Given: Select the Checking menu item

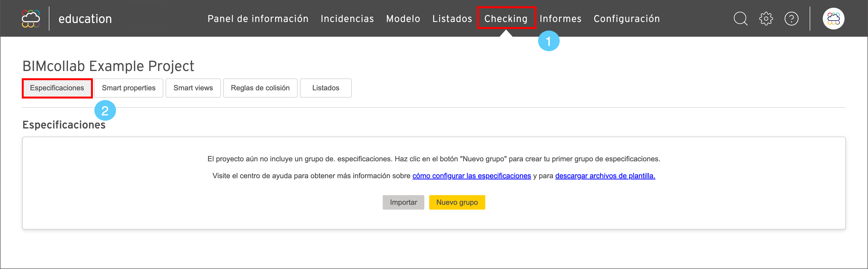Looking at the screenshot, I should pos(506,19).
